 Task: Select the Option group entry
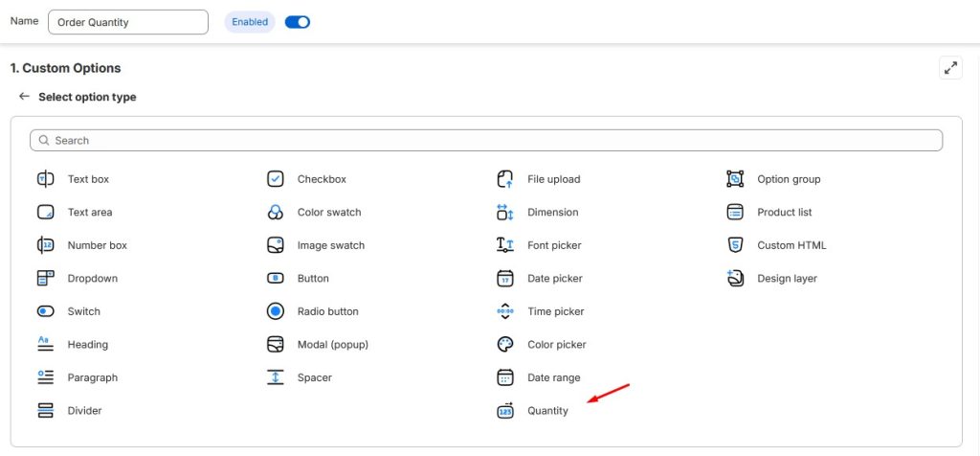(x=788, y=179)
